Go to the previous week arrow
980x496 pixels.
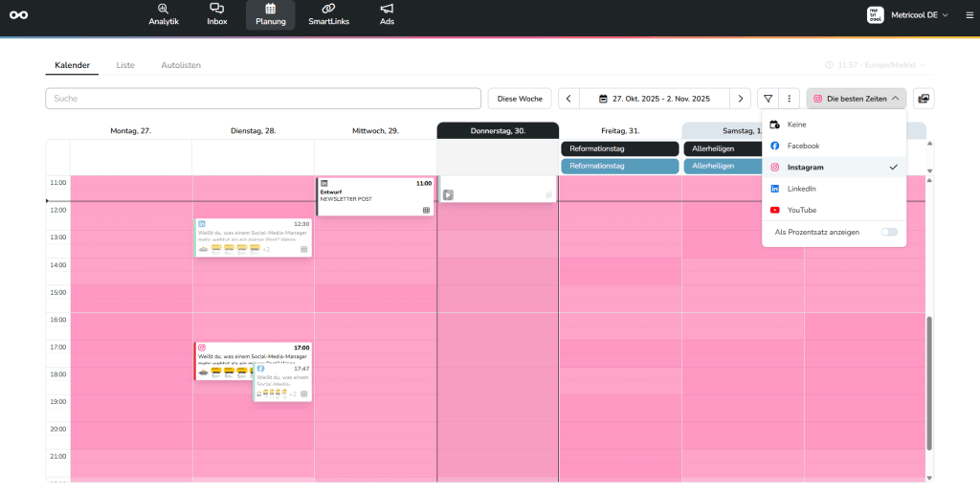tap(568, 99)
